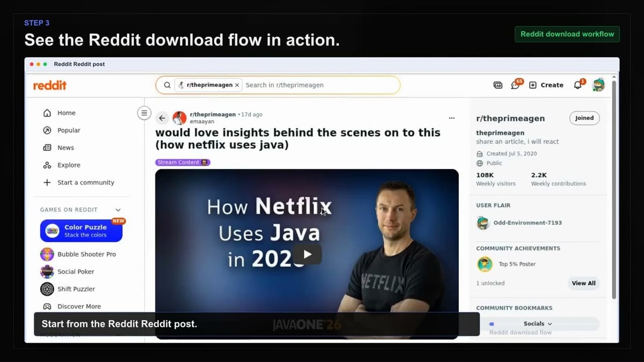Click the Stream Content flair tag
Viewport: 644px width, 362px height.
183,162
